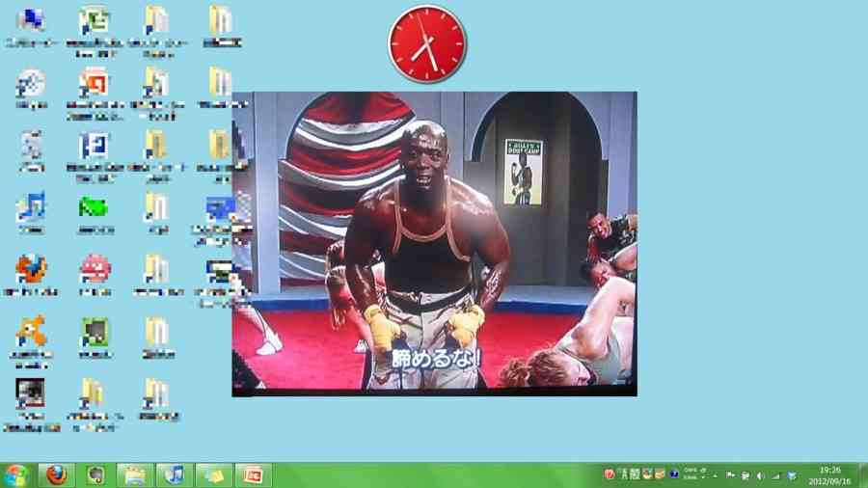Open Windows Explorer folder in taskbar

135,474
